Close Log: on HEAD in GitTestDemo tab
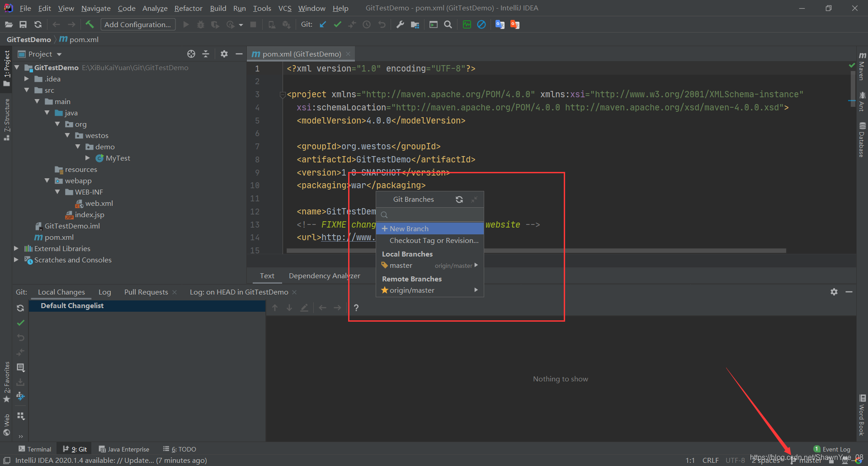This screenshot has width=868, height=466. coord(294,292)
